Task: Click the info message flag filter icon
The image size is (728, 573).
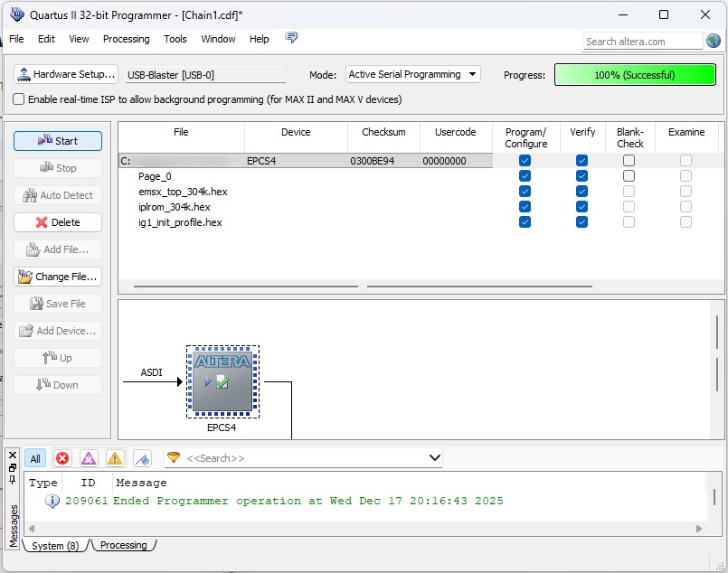Action: (142, 458)
